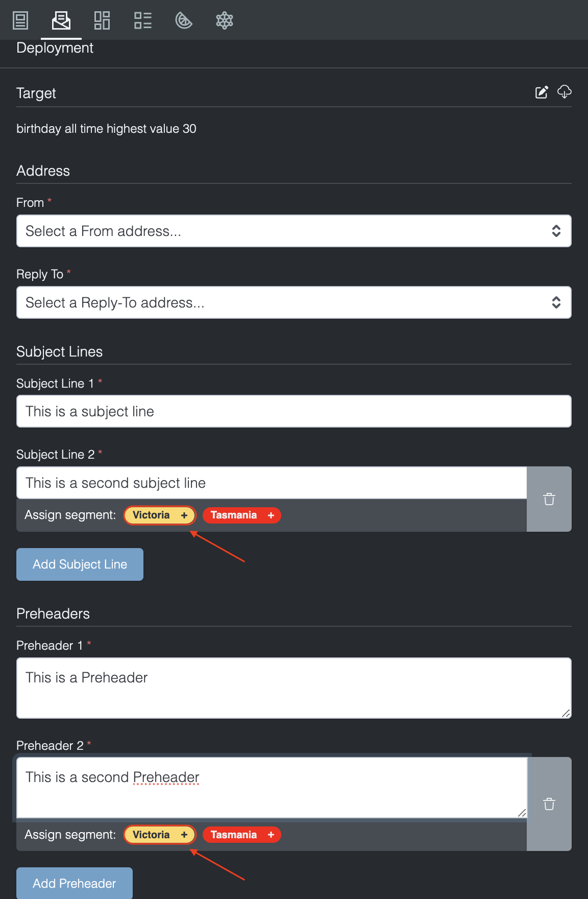Assign Victoria segment to Subject Line 2
This screenshot has width=588, height=899.
pyautogui.click(x=160, y=515)
